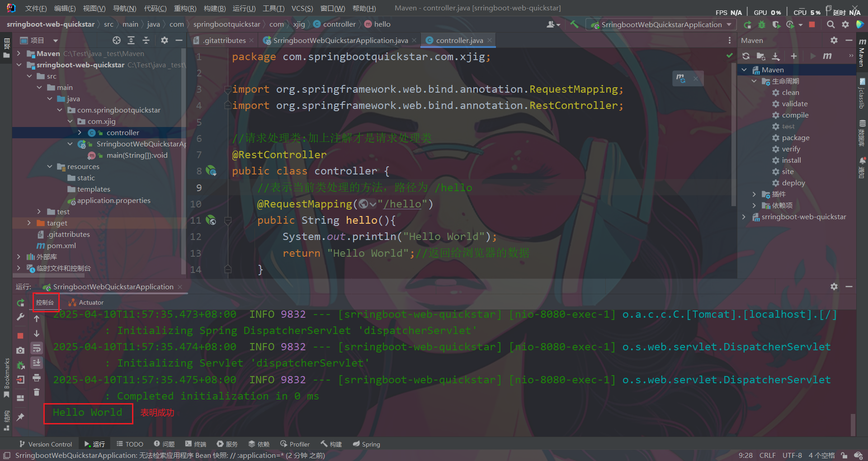Click CRLF line separator in status bar
This screenshot has width=868, height=461.
[767, 455]
